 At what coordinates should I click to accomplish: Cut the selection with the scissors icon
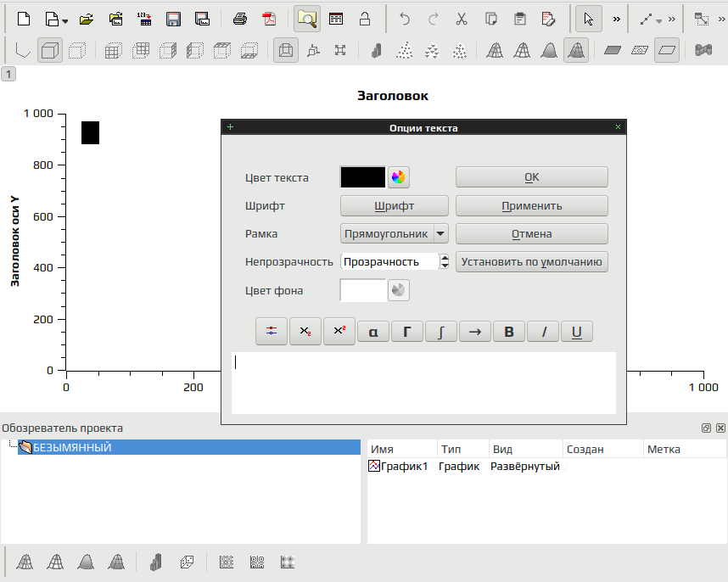pyautogui.click(x=462, y=19)
